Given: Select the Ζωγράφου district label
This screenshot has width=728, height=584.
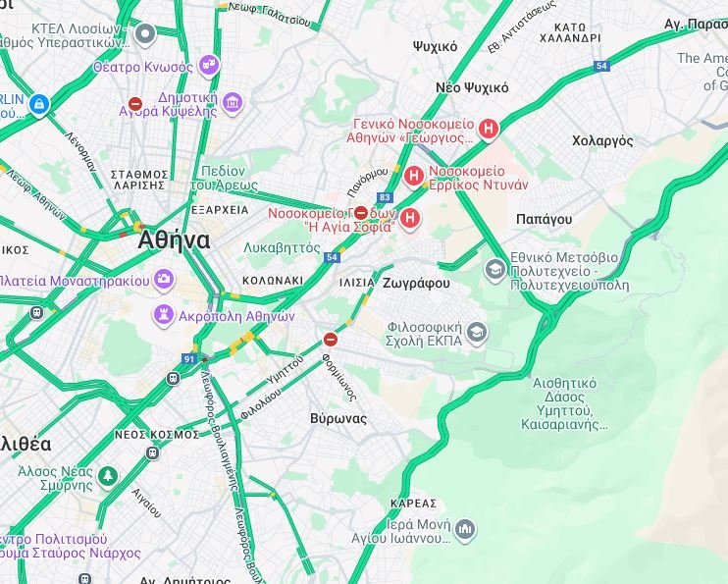Looking at the screenshot, I should (416, 283).
